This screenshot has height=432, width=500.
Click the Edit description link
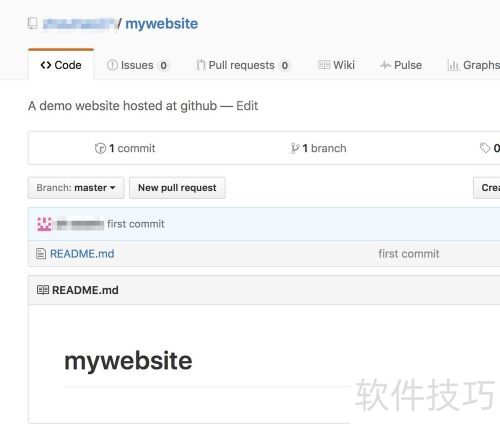pyautogui.click(x=247, y=106)
